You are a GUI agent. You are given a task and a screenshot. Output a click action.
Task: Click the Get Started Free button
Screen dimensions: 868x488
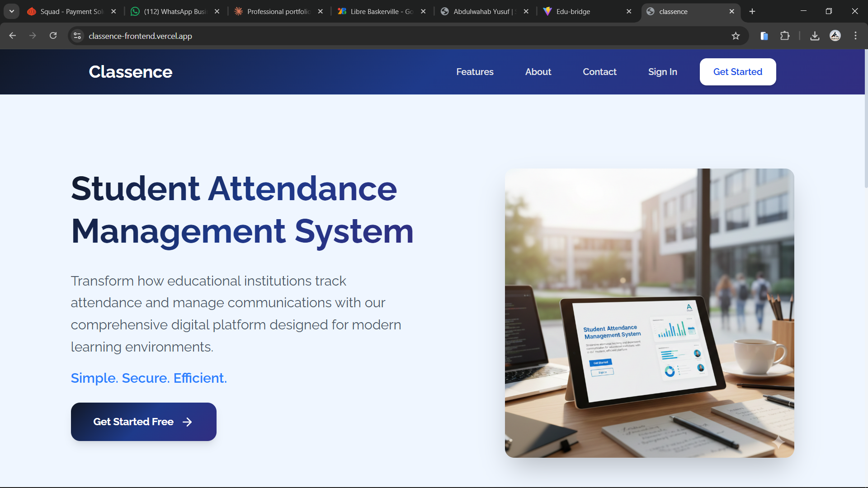click(x=144, y=422)
